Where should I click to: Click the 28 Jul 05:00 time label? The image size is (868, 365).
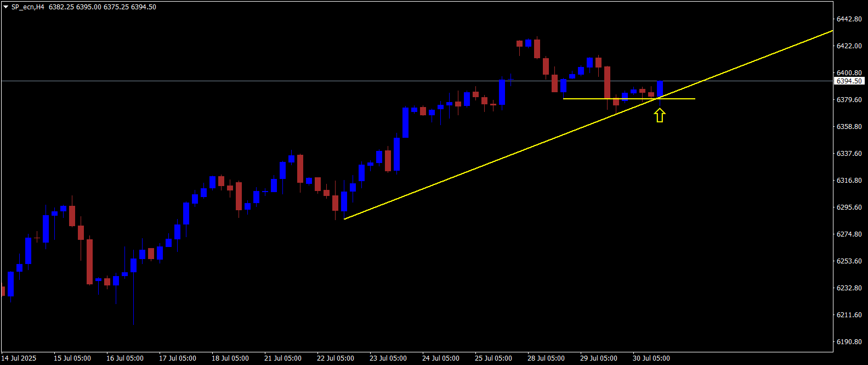coord(546,358)
